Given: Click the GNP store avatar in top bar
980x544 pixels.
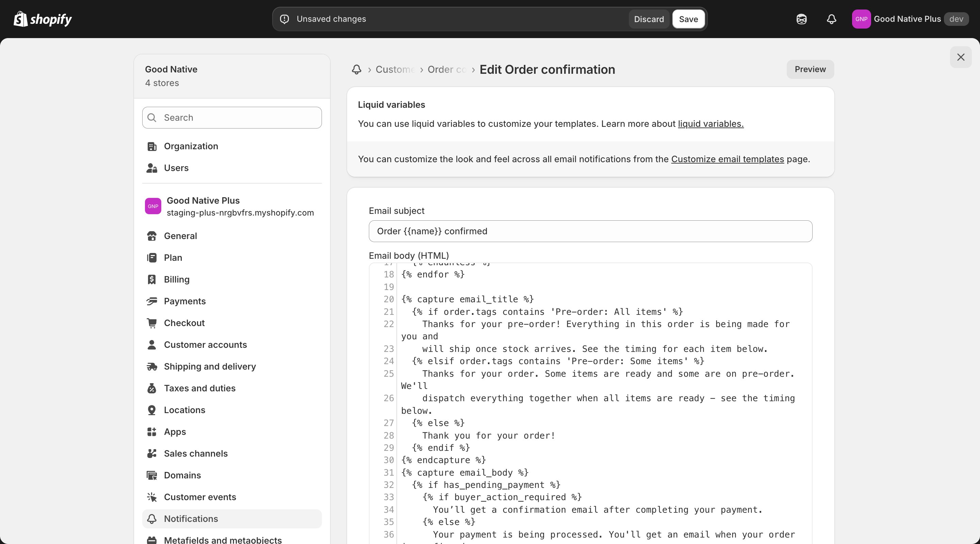Looking at the screenshot, I should 861,19.
